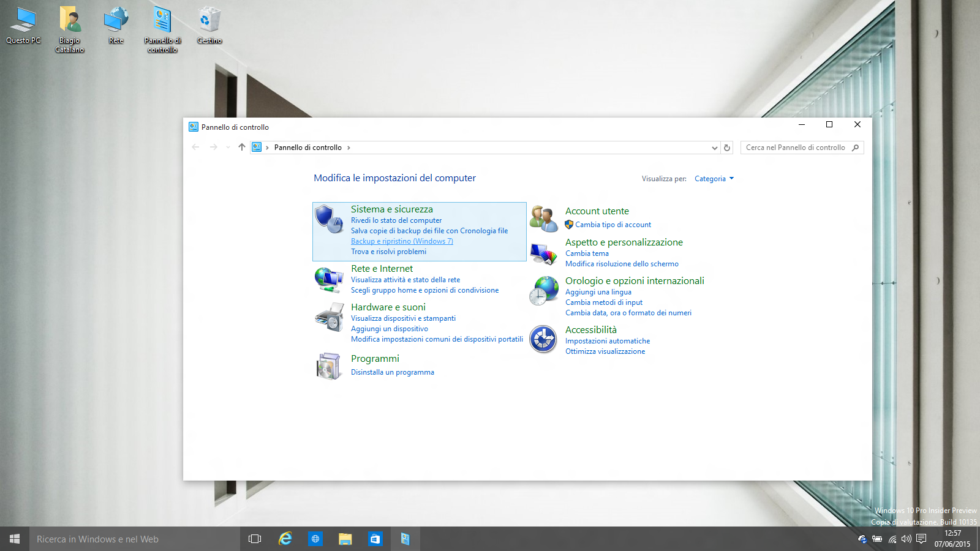
Task: Open the Cestino recycle bin icon
Action: pyautogui.click(x=209, y=26)
